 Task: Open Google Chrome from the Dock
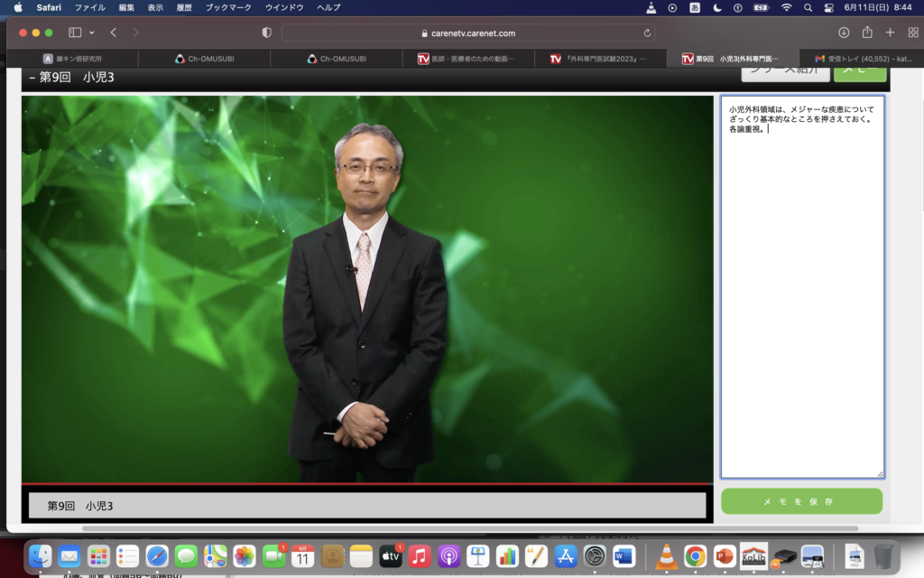coord(695,556)
